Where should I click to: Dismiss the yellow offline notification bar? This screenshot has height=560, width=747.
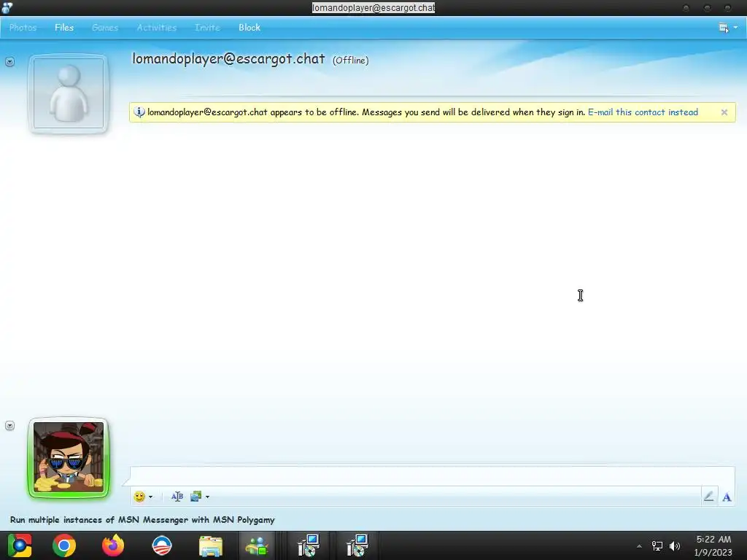pyautogui.click(x=724, y=112)
